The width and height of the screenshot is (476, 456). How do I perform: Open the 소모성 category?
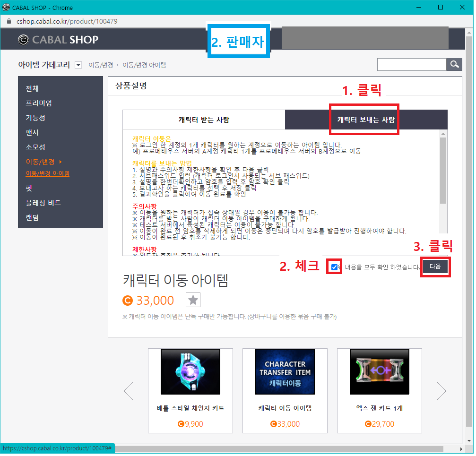point(35,147)
